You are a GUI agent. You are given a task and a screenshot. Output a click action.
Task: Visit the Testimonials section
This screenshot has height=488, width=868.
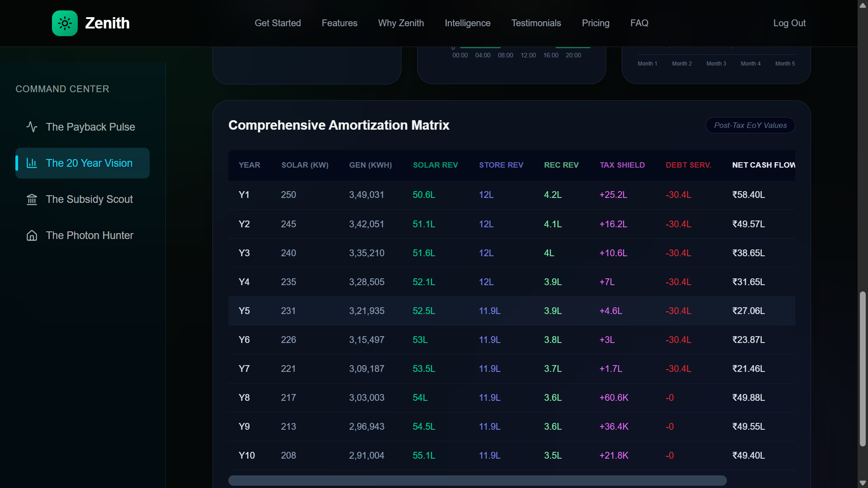click(536, 23)
